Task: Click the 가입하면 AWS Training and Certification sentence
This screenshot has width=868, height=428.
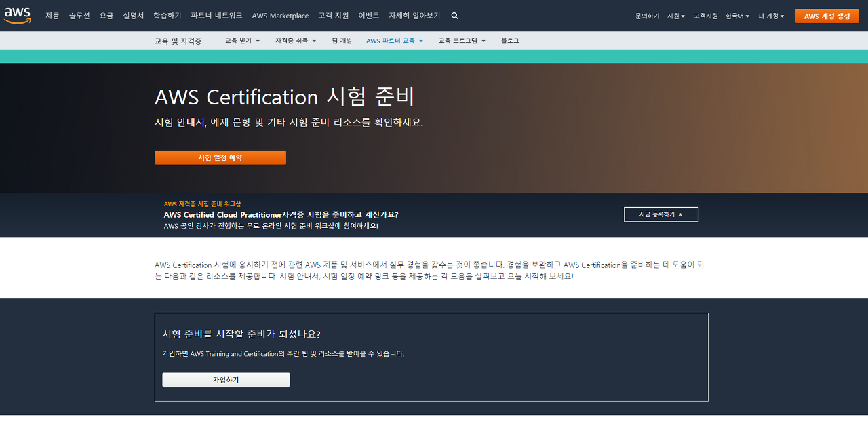Action: (x=283, y=354)
